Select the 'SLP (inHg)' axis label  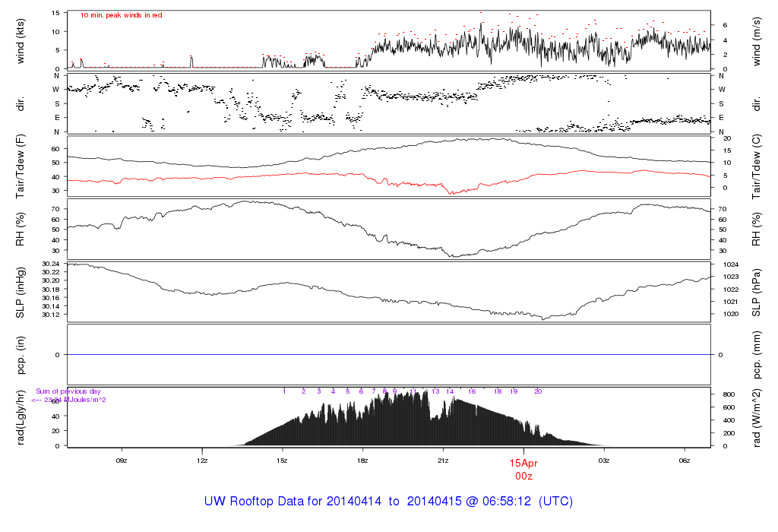point(21,291)
